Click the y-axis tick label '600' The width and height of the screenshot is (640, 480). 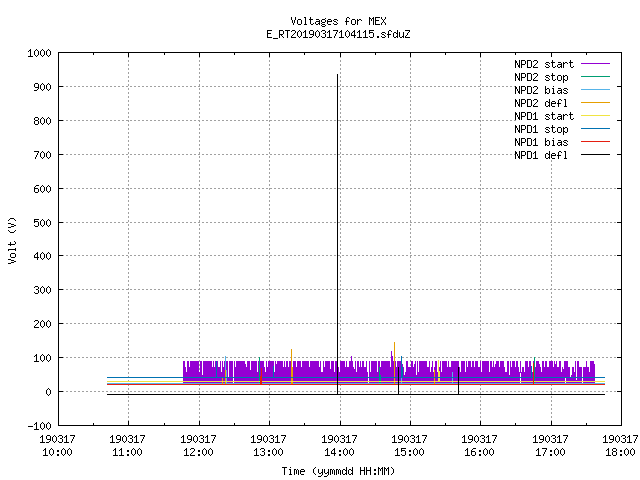point(42,189)
